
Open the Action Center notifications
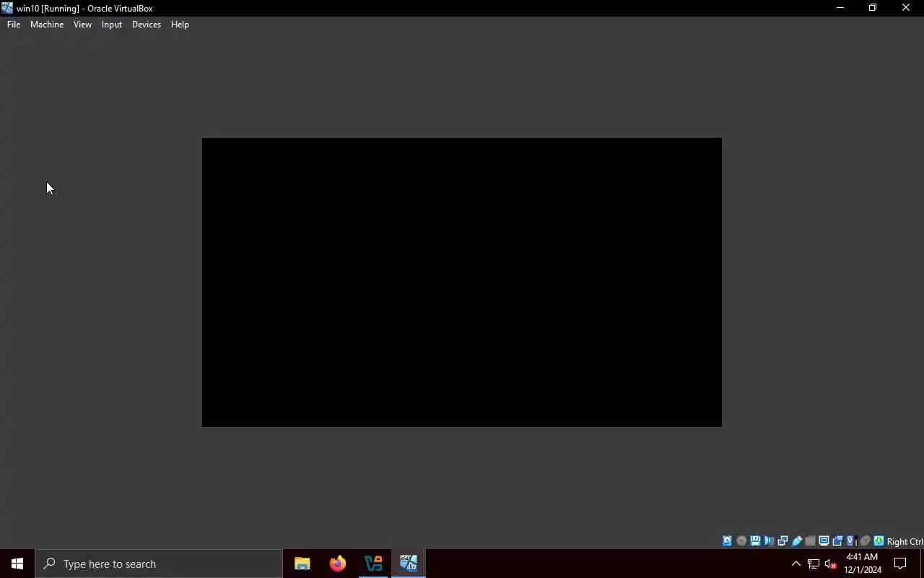900,564
